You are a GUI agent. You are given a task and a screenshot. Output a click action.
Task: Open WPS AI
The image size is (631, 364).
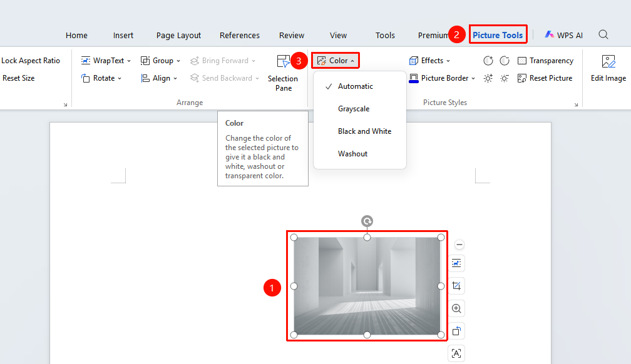click(563, 35)
